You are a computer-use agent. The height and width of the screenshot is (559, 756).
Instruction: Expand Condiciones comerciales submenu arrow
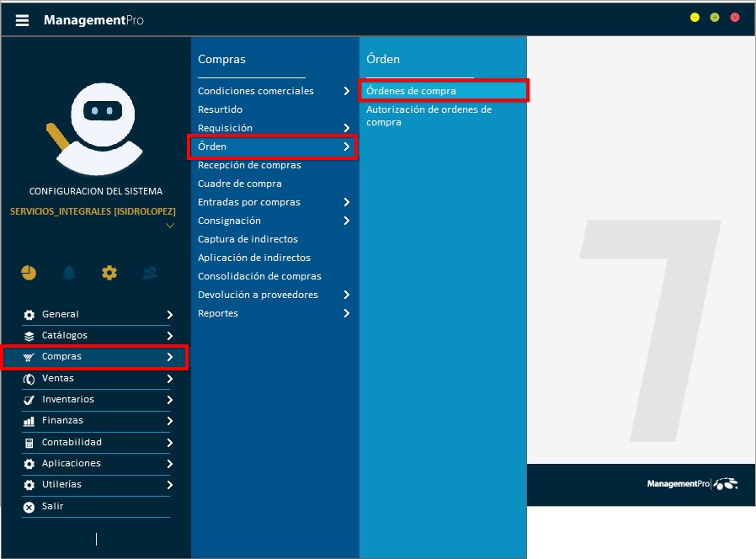click(347, 91)
